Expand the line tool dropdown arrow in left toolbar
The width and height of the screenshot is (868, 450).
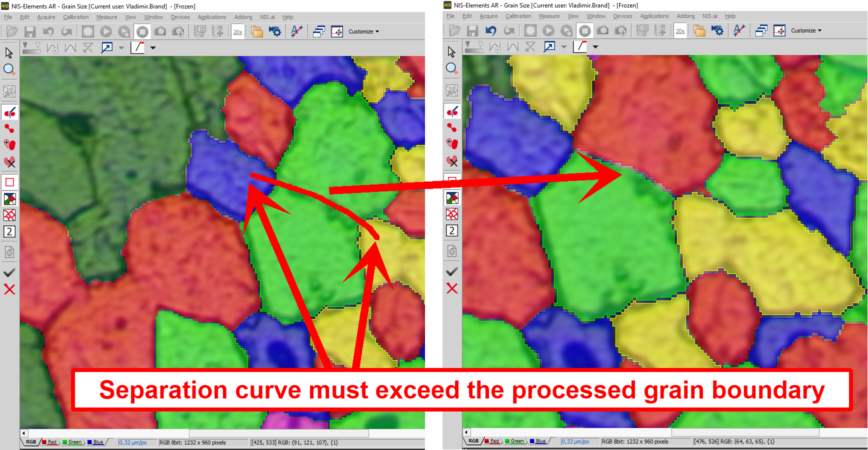[x=153, y=48]
